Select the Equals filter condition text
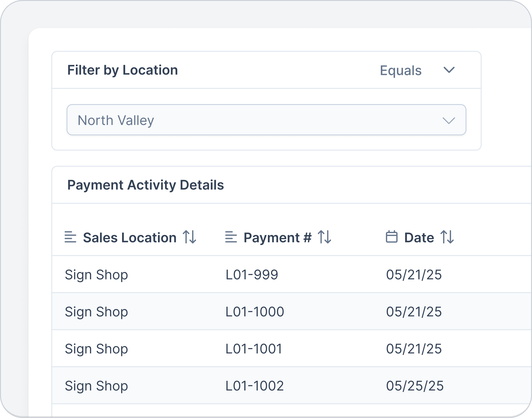This screenshot has height=418, width=532. (401, 71)
